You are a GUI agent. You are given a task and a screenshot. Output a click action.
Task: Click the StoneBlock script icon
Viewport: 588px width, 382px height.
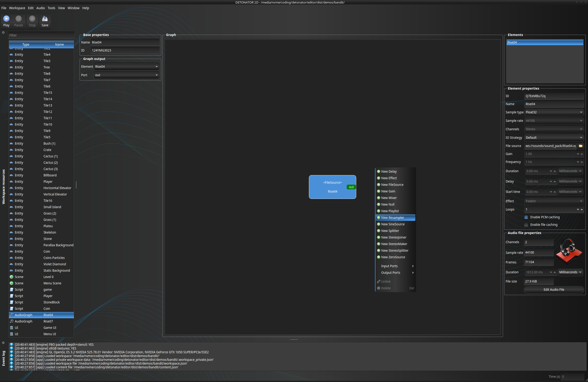(11, 302)
